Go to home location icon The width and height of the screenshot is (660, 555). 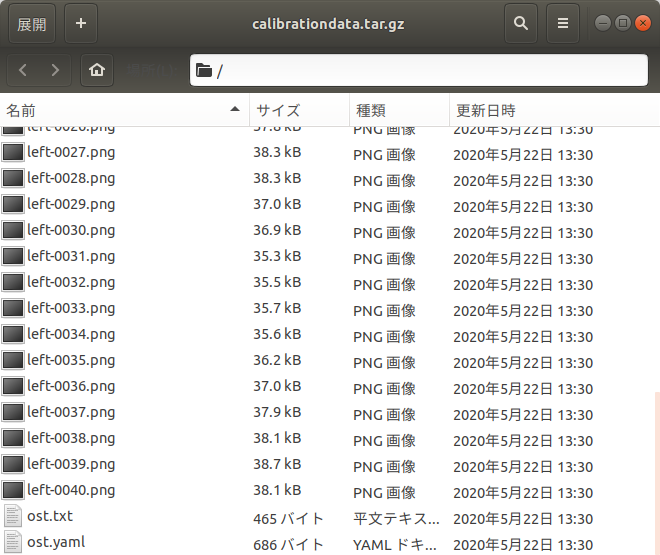97,70
